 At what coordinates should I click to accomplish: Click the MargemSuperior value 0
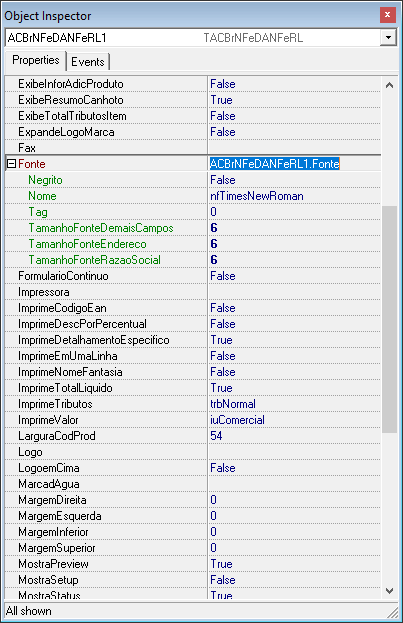pyautogui.click(x=213, y=548)
